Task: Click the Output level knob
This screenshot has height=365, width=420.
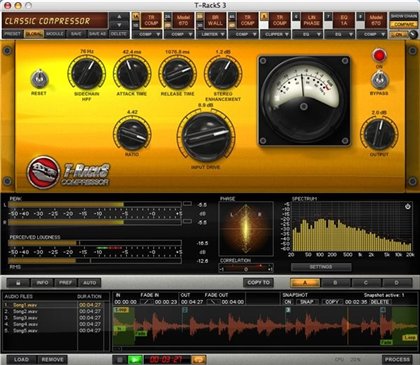Action: 379,134
